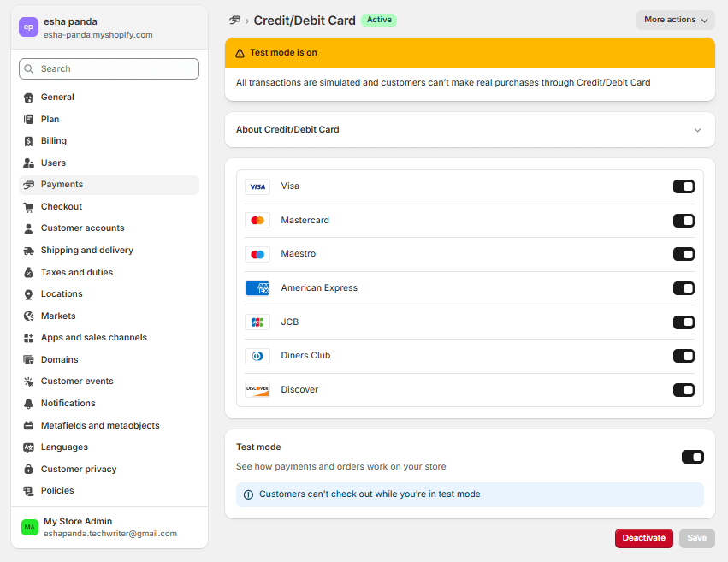Open the esha panda store switcher
Viewport: 728px width, 562px height.
(109, 28)
